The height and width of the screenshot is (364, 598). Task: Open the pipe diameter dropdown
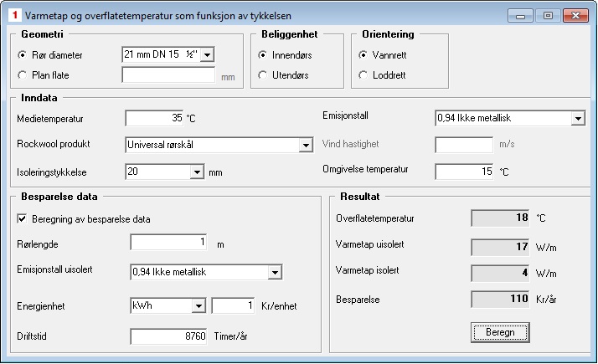pos(207,54)
